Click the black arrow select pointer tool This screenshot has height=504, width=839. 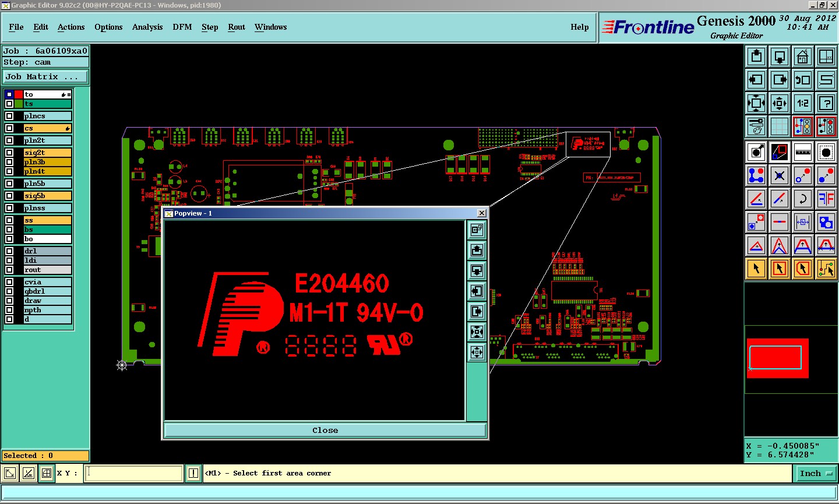756,269
